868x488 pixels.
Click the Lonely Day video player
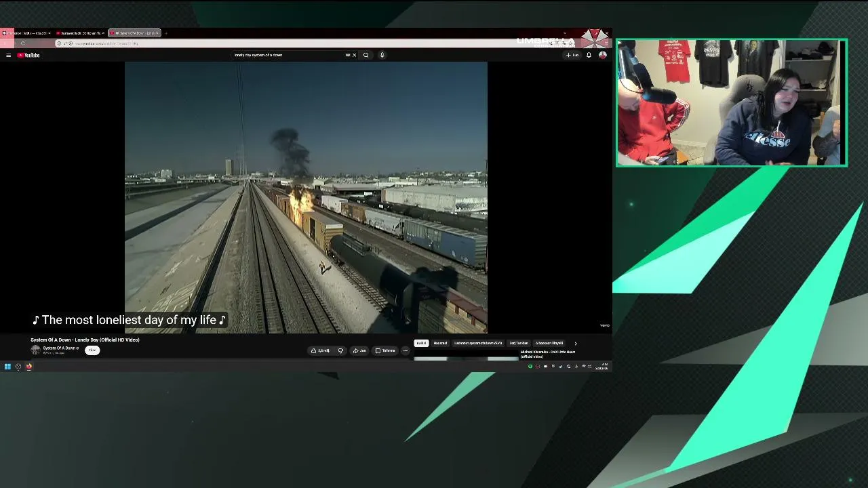(x=306, y=197)
